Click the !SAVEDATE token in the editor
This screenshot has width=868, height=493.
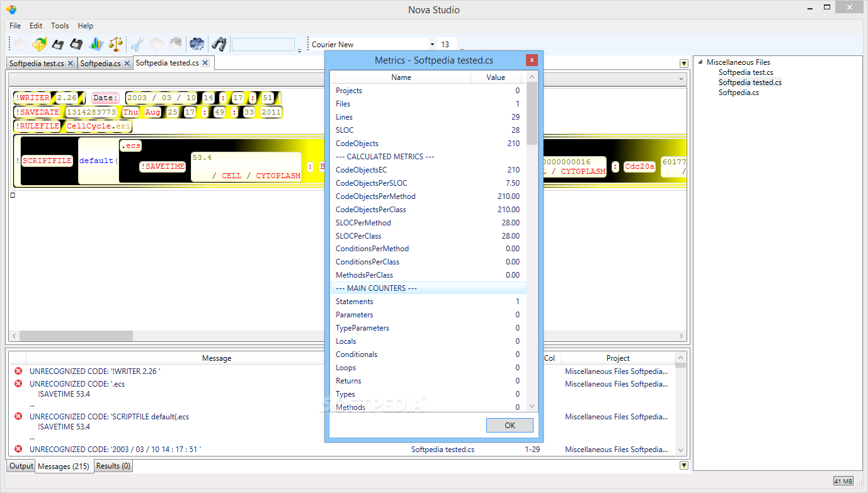coord(37,112)
